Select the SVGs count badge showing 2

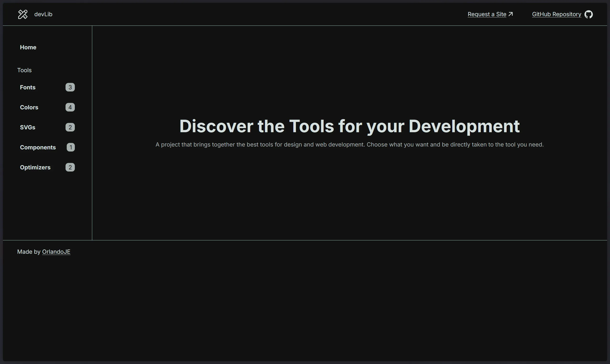(70, 127)
